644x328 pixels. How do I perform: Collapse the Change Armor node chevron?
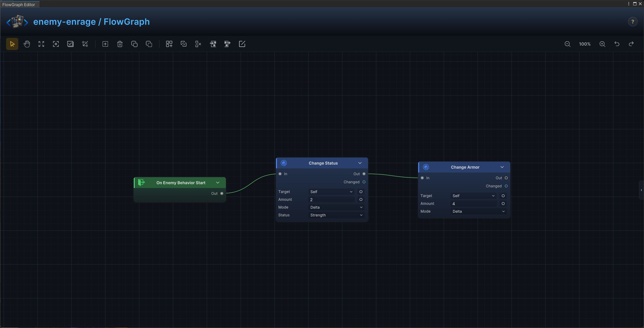(502, 167)
